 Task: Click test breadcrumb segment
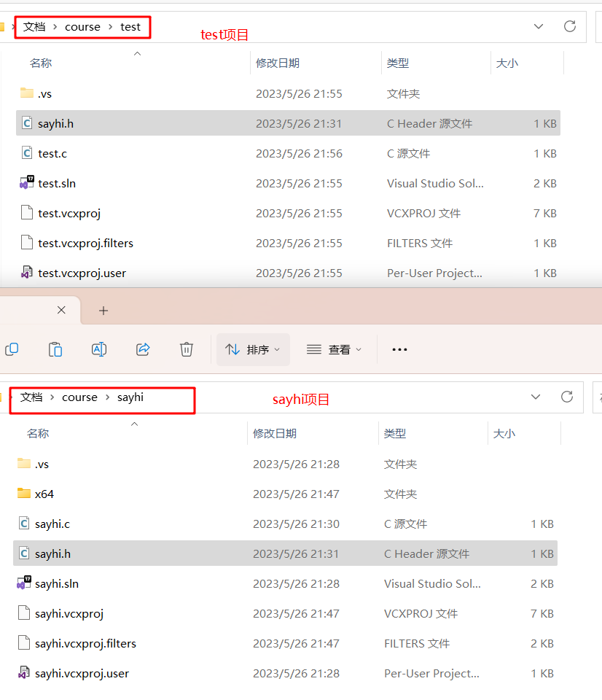(x=130, y=27)
